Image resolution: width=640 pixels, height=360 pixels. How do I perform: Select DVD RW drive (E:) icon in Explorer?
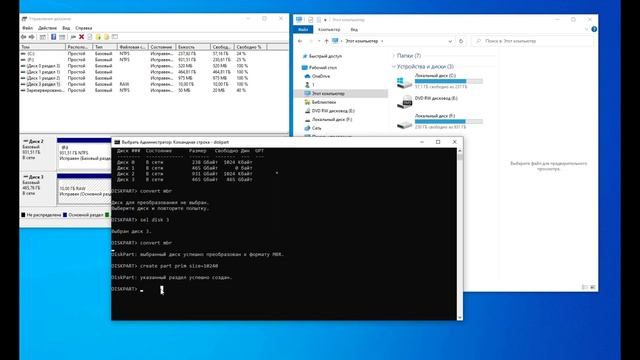click(404, 102)
